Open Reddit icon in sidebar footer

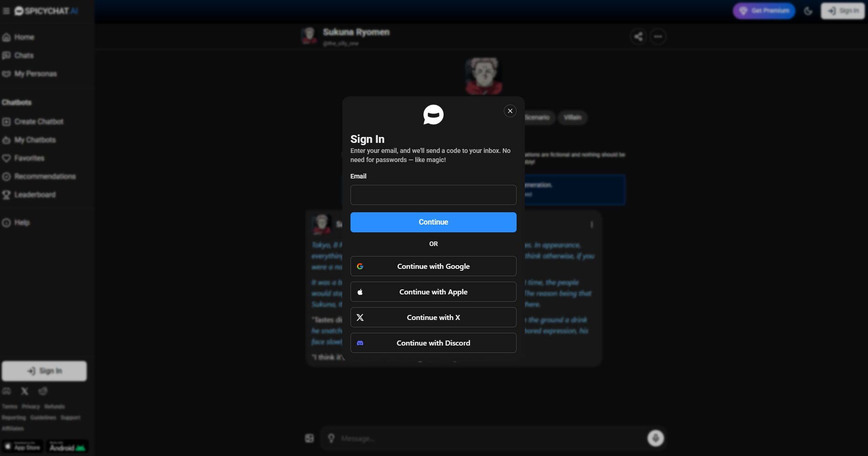pyautogui.click(x=43, y=391)
